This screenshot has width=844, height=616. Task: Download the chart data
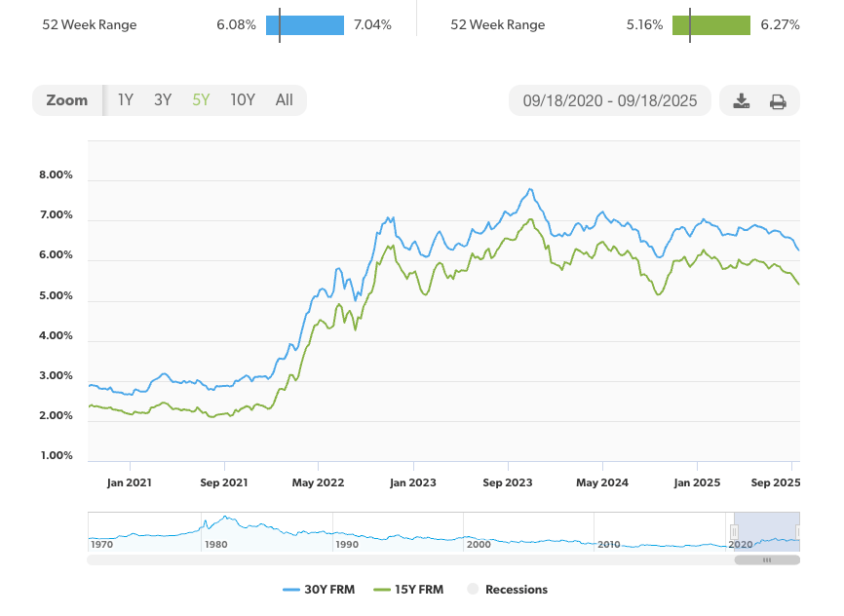[x=742, y=100]
